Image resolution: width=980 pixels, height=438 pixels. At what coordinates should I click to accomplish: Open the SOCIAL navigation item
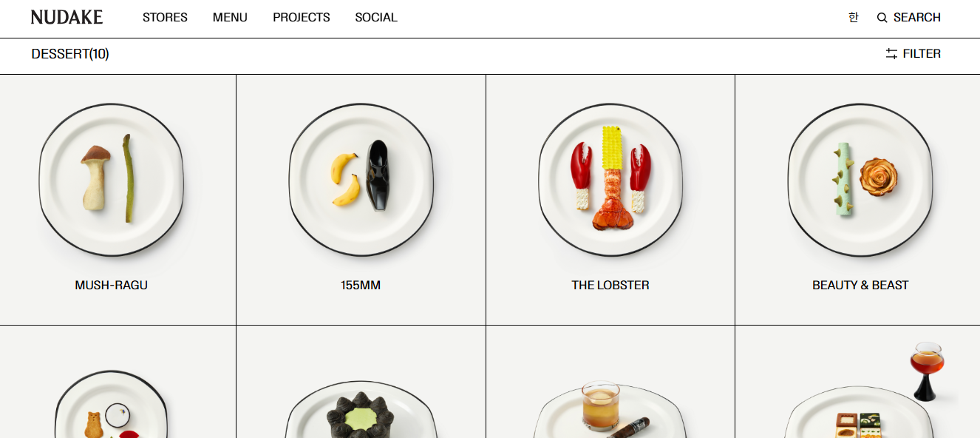tap(376, 17)
